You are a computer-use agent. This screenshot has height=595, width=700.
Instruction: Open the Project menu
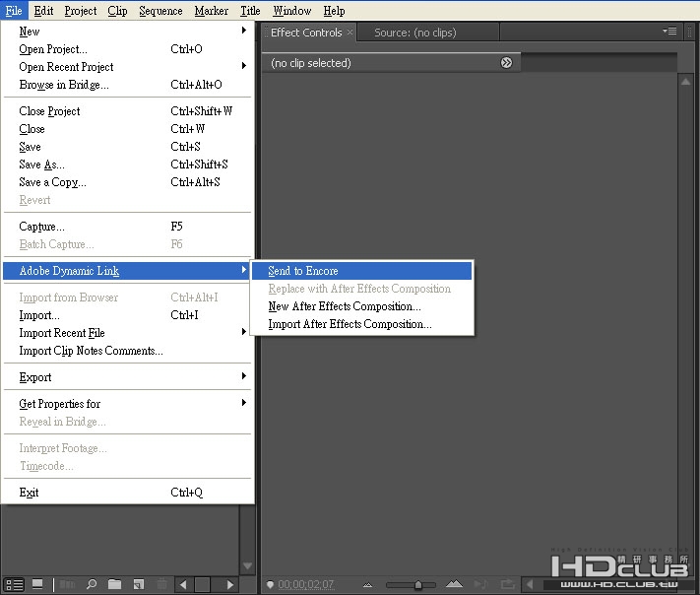(81, 11)
